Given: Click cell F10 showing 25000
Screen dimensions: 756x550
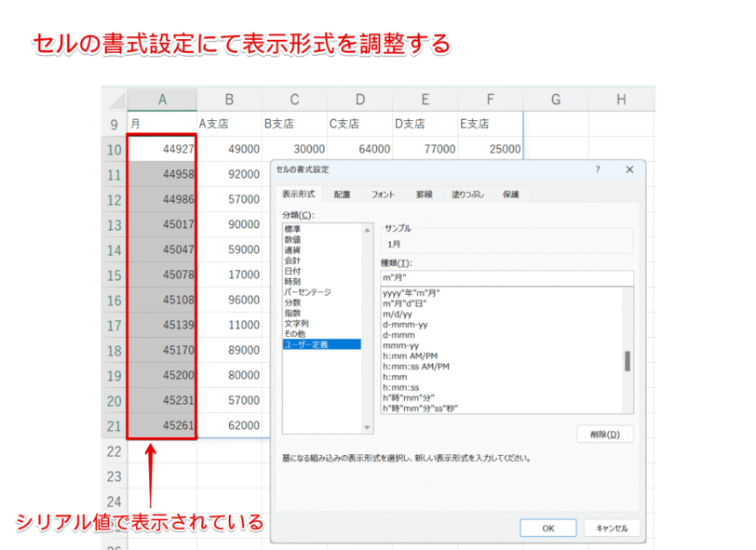Looking at the screenshot, I should click(491, 149).
